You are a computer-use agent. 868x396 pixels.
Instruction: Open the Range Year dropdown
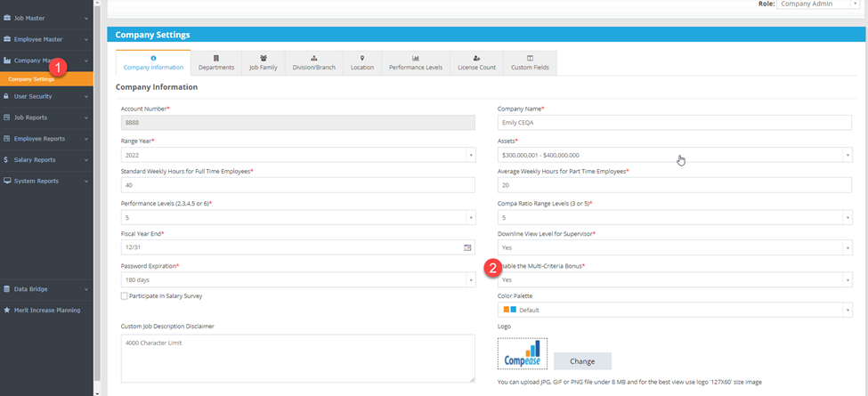tap(298, 156)
